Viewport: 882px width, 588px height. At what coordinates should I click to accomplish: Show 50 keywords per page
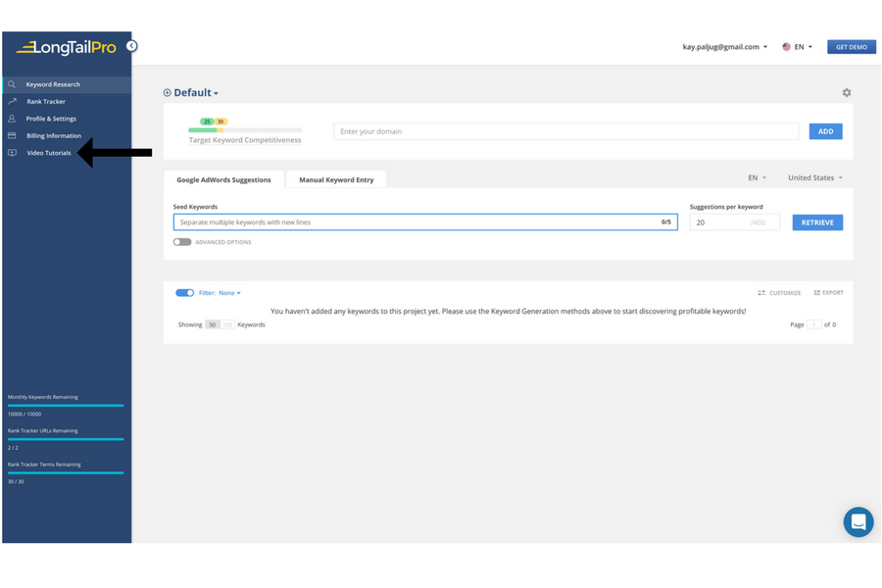pyautogui.click(x=212, y=324)
